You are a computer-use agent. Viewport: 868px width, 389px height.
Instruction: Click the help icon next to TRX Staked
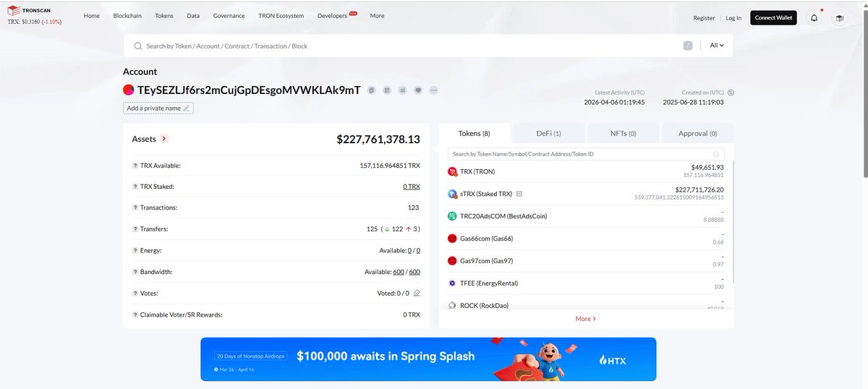click(x=135, y=187)
